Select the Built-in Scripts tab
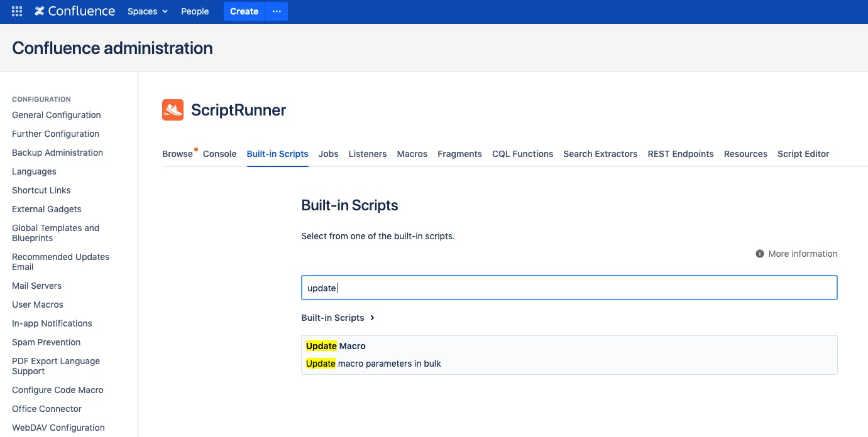 278,154
